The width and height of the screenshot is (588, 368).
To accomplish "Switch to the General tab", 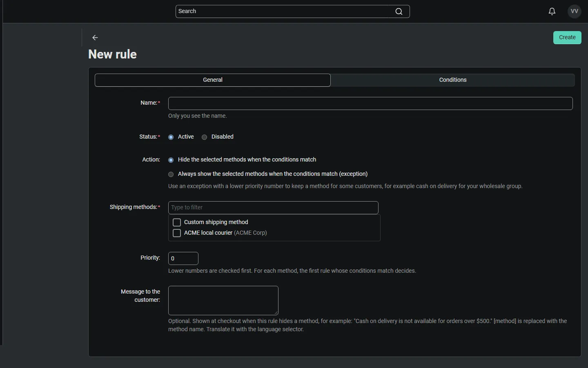I will tap(213, 80).
